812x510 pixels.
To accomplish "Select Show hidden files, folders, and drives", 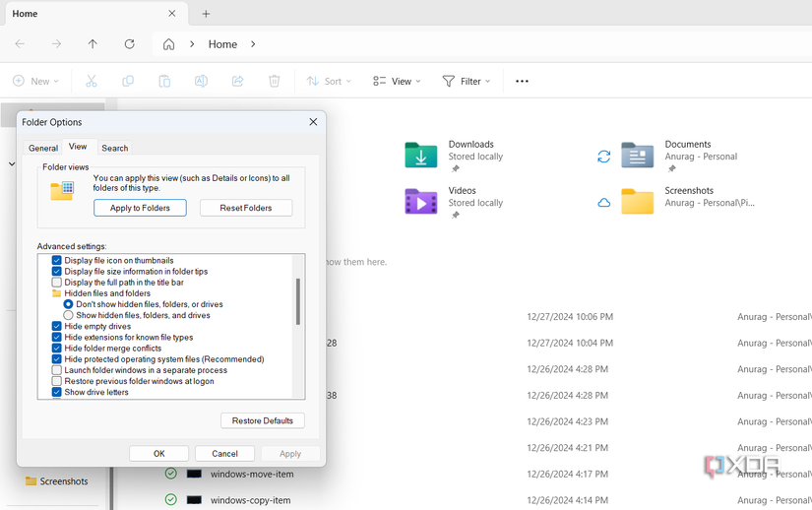I will (68, 315).
